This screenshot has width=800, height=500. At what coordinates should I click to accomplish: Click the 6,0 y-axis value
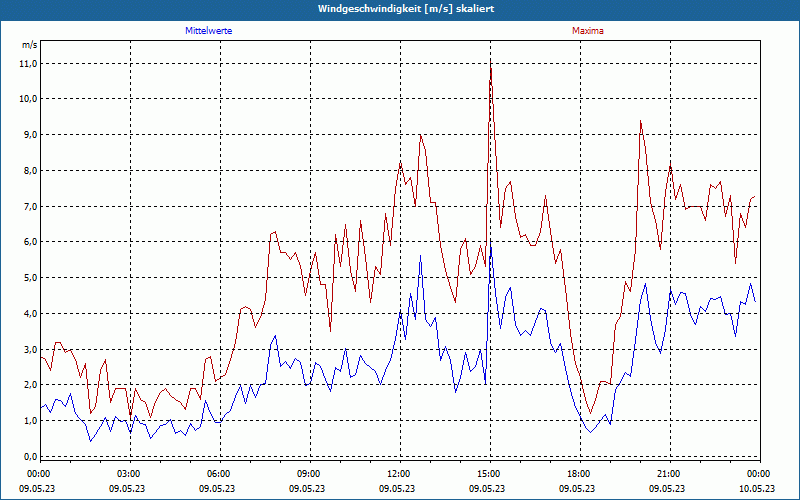31,242
